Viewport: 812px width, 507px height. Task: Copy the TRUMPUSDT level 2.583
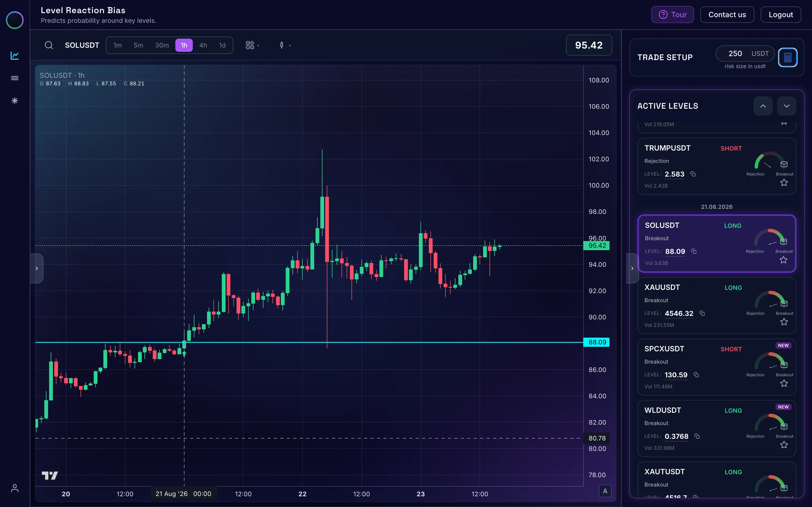pos(693,174)
